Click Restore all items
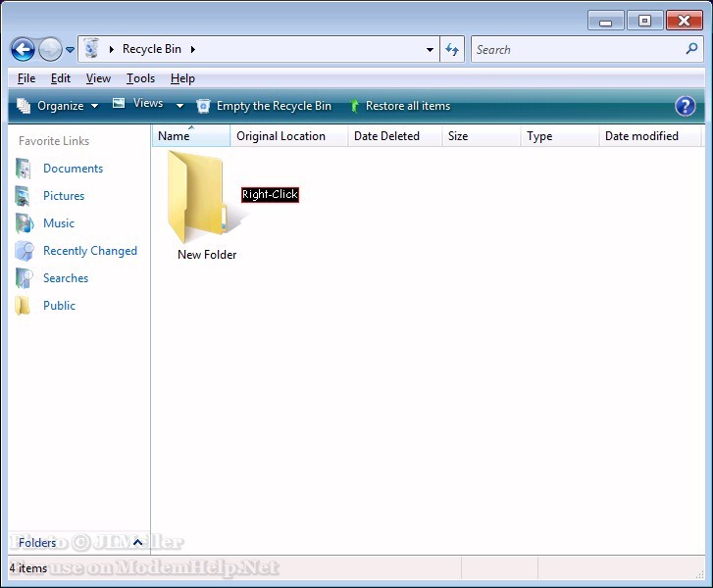 pos(400,106)
